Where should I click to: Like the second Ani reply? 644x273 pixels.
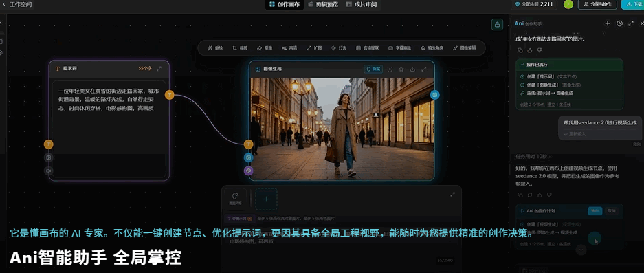click(x=540, y=195)
